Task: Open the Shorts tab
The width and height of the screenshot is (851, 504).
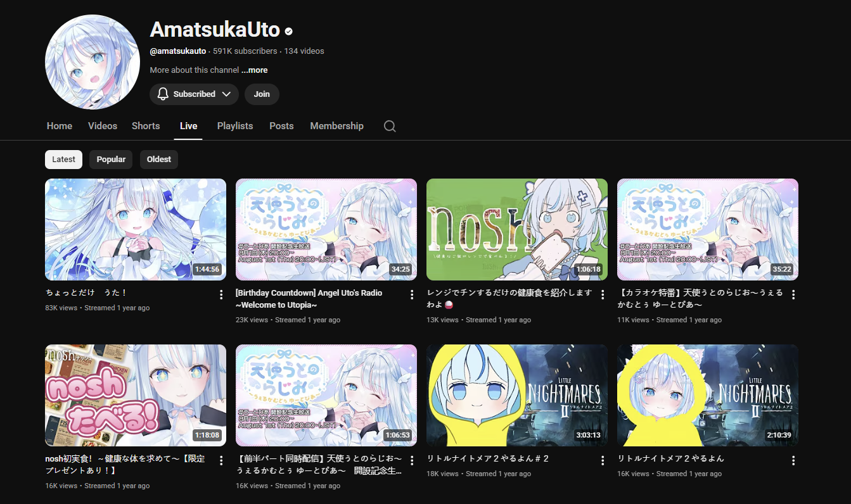Action: pos(146,126)
